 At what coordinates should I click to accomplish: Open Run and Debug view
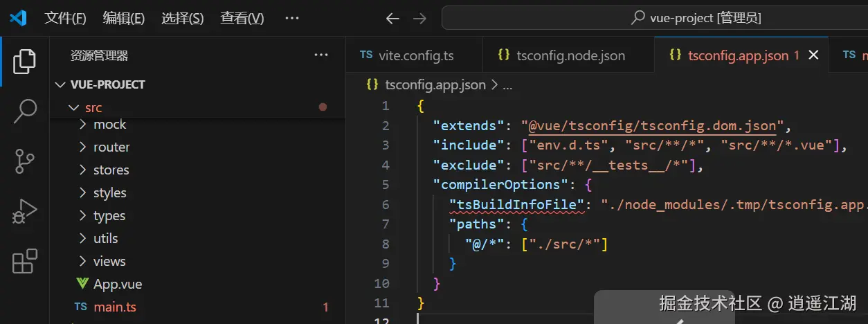pos(25,212)
